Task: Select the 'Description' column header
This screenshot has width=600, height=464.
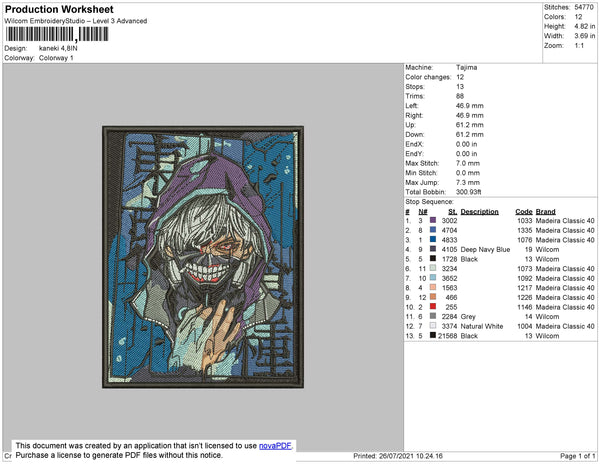Action: tap(479, 212)
